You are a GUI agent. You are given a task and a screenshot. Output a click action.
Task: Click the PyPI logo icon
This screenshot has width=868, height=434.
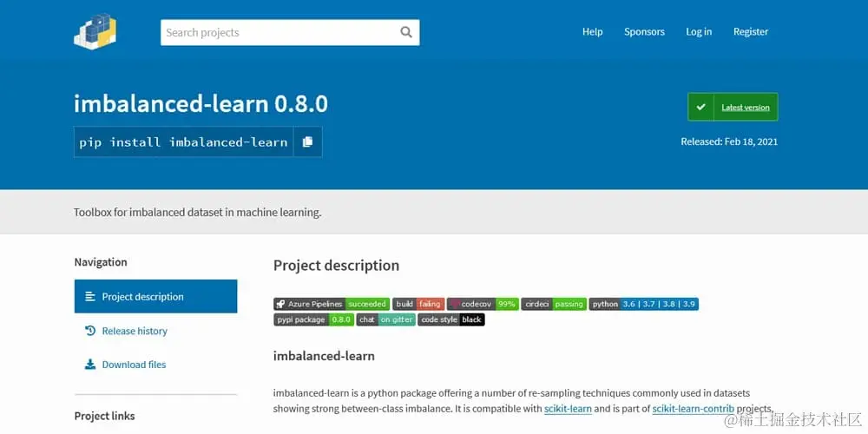click(x=95, y=31)
